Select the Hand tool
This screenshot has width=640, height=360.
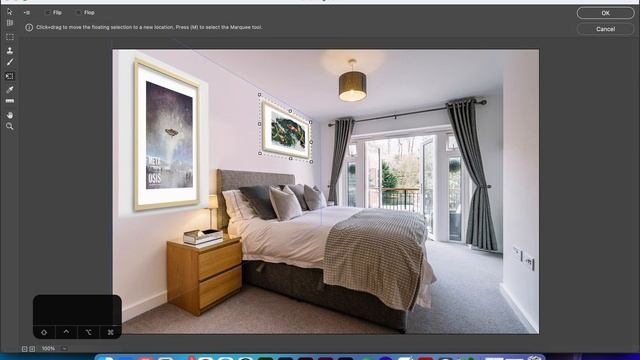(x=9, y=115)
